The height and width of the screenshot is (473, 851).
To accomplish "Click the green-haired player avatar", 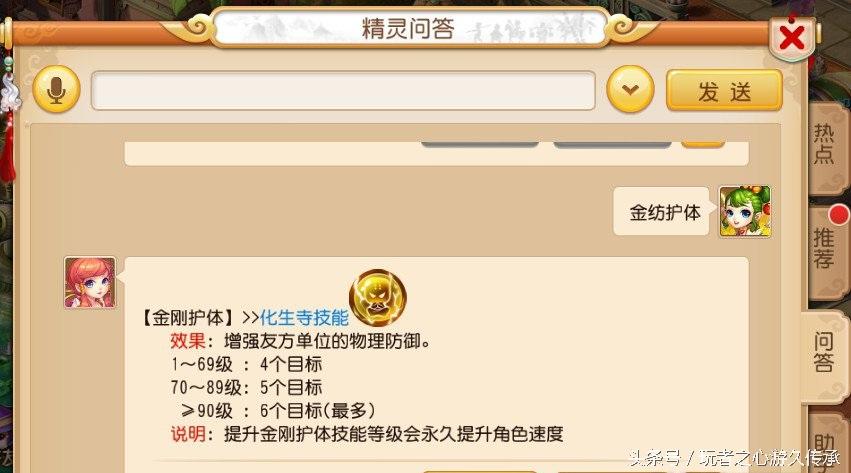I will (x=745, y=212).
